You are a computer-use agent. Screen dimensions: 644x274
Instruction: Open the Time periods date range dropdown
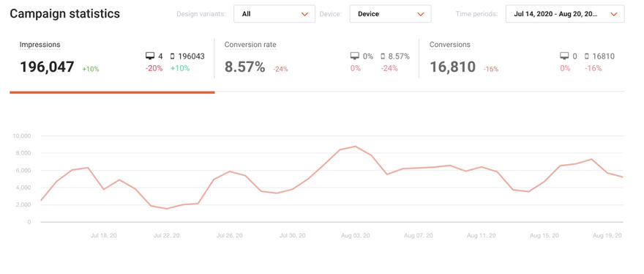[x=565, y=14]
